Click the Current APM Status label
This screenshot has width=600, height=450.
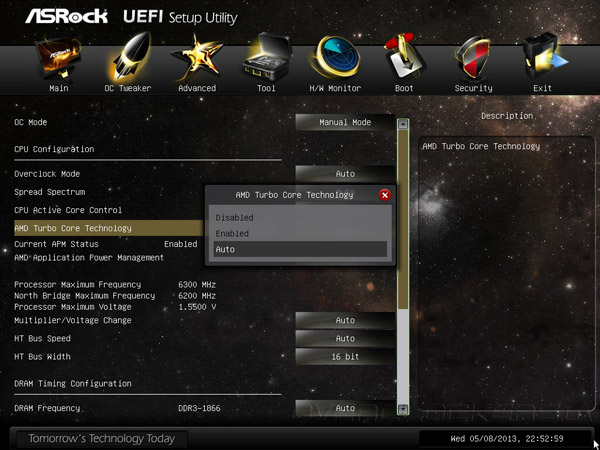56,244
